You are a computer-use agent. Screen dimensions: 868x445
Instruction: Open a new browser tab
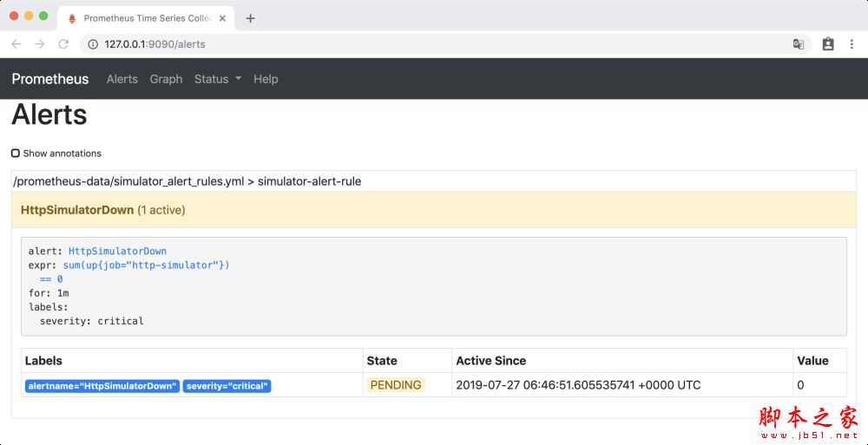(251, 18)
